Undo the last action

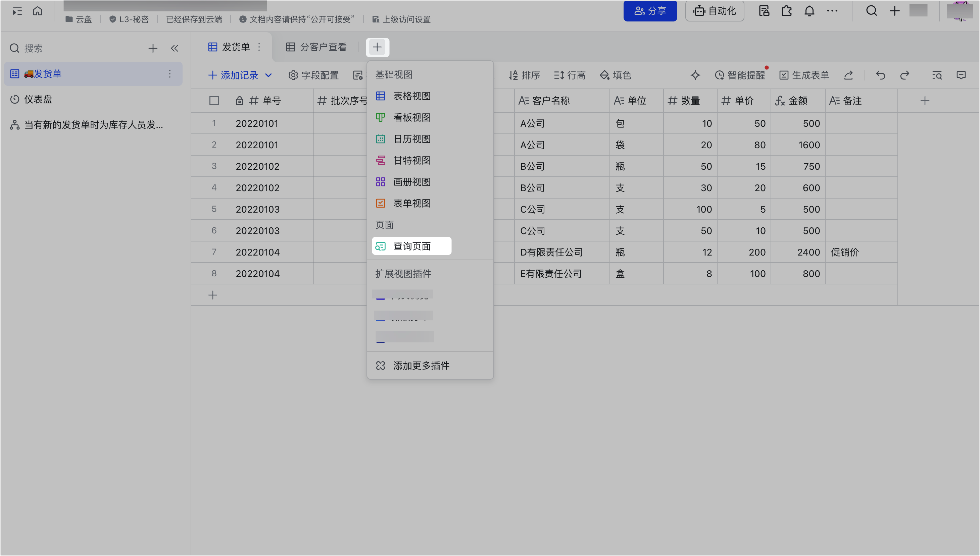pos(881,75)
